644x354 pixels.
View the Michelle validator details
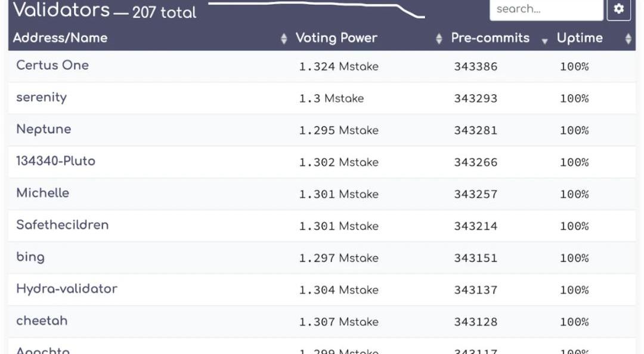pos(43,193)
